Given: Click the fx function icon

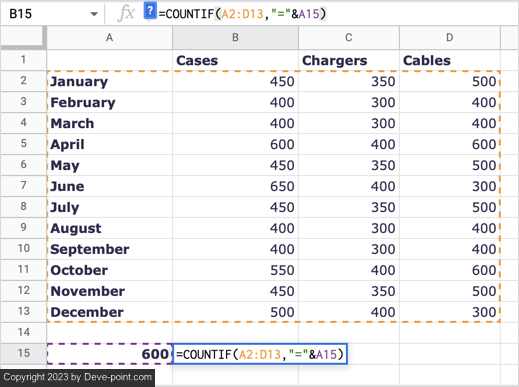Looking at the screenshot, I should pos(126,14).
